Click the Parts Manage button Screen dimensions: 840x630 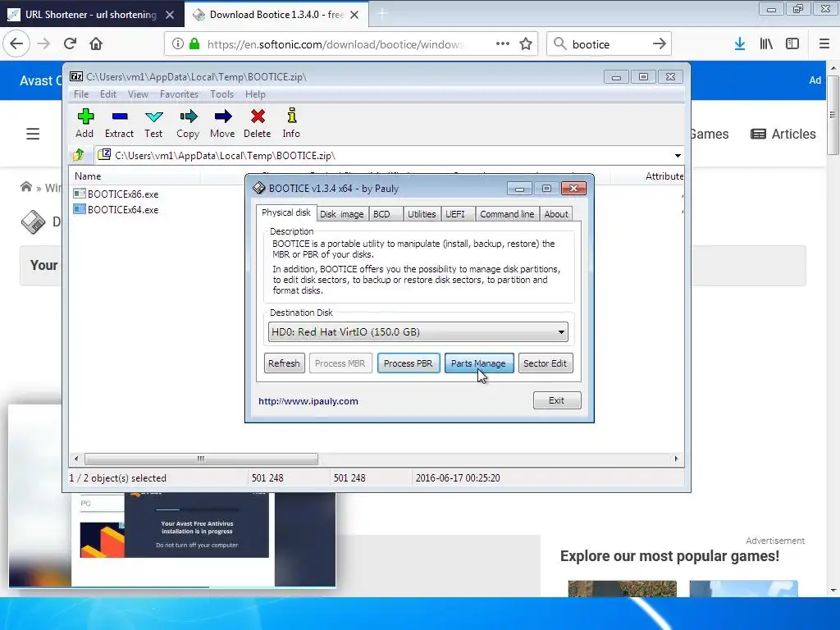coord(478,363)
